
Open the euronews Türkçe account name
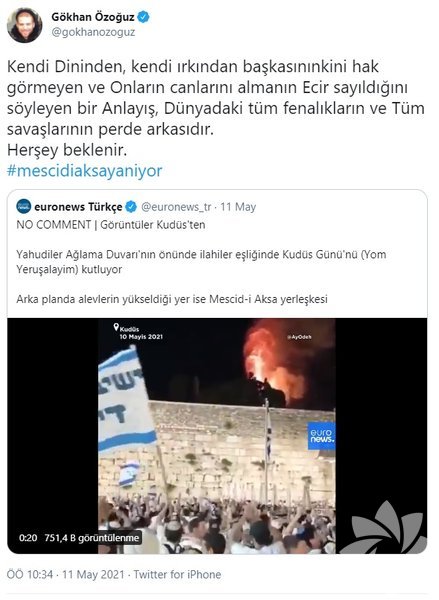[x=78, y=207]
